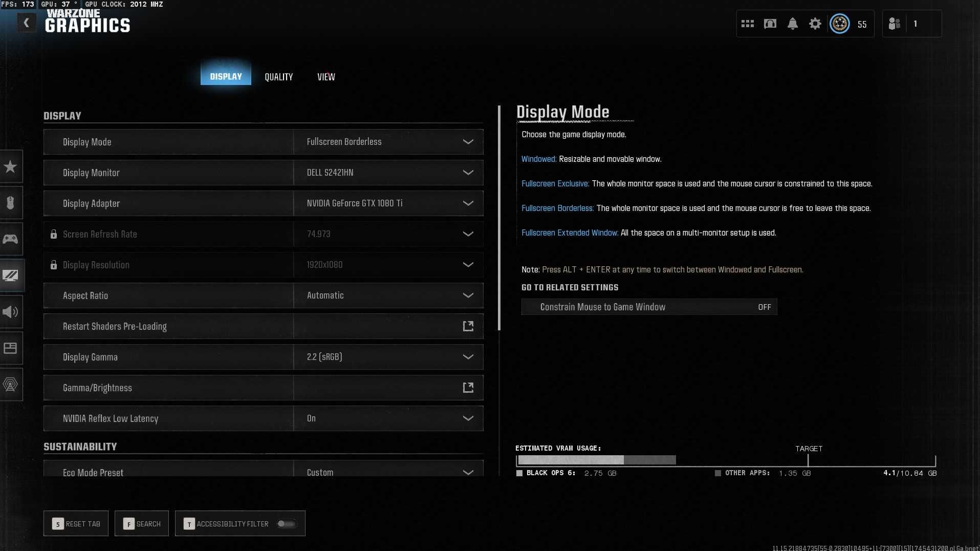Click the Black Ops 6 VRAM legend

(x=566, y=473)
